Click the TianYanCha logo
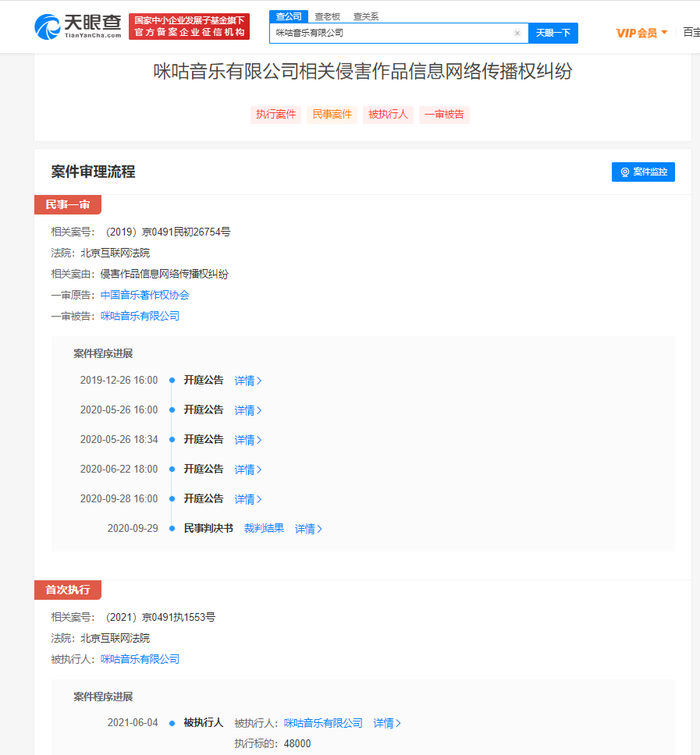Image resolution: width=700 pixels, height=755 pixels. tap(78, 26)
